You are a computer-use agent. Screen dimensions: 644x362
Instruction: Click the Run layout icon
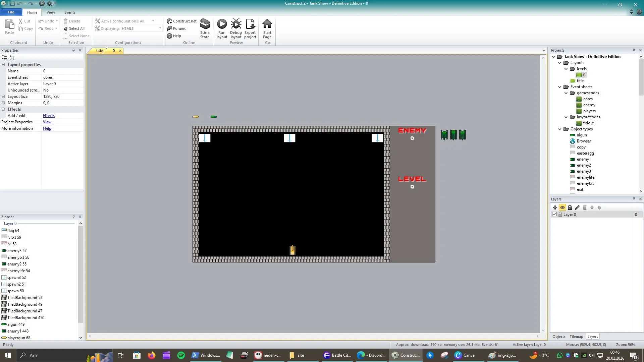click(222, 24)
